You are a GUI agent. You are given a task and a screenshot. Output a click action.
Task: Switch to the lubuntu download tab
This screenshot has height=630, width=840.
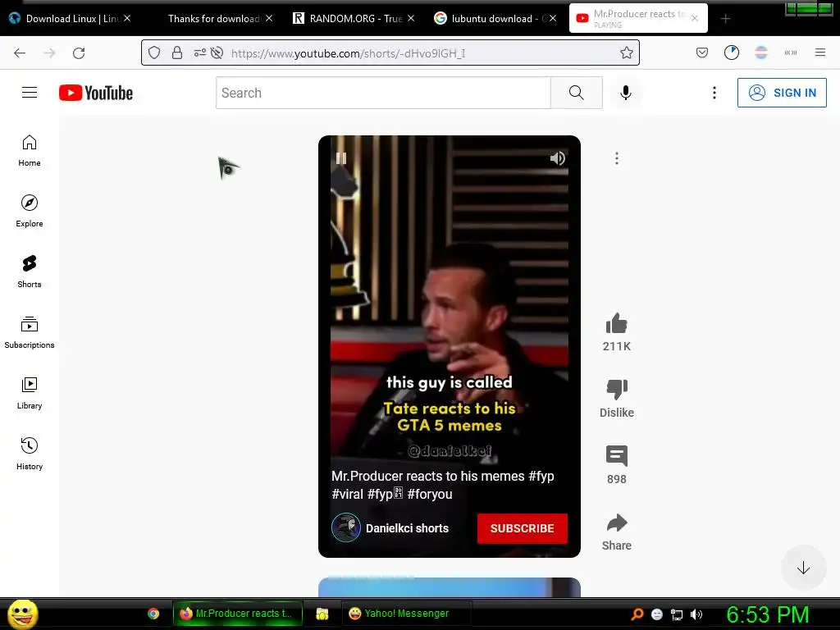pos(496,19)
